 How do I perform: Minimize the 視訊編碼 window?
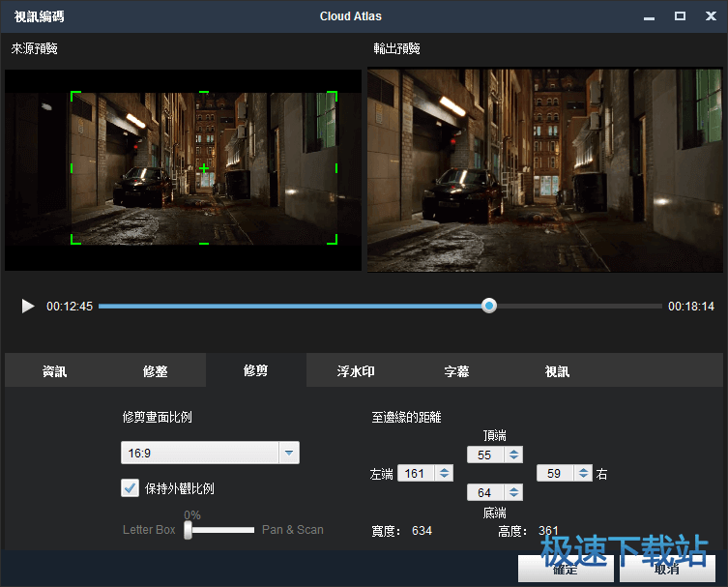tap(649, 16)
